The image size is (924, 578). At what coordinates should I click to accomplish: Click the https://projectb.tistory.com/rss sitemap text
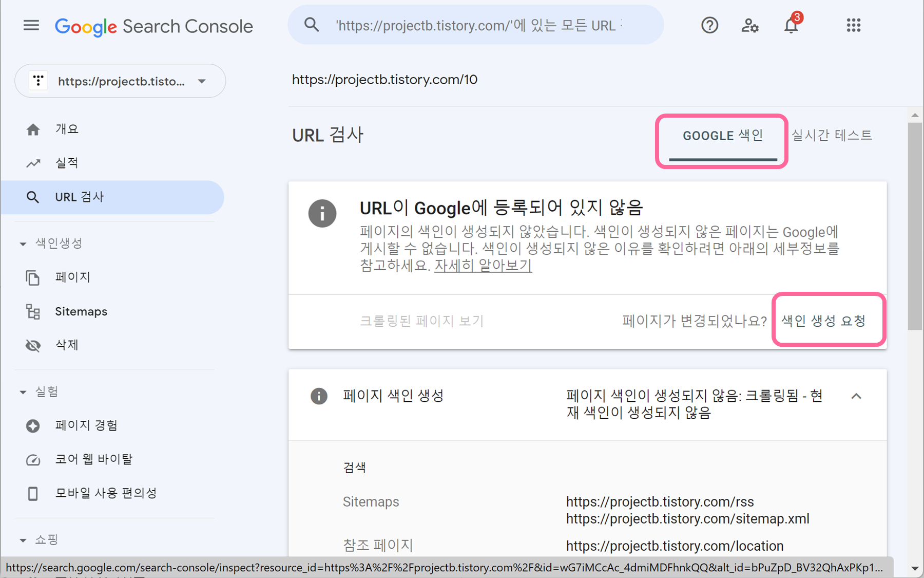660,502
